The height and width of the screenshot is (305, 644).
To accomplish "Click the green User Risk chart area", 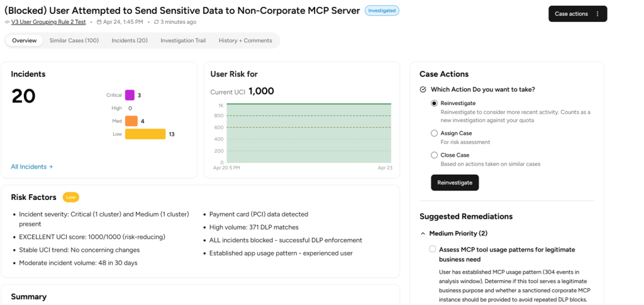I will tap(309, 133).
